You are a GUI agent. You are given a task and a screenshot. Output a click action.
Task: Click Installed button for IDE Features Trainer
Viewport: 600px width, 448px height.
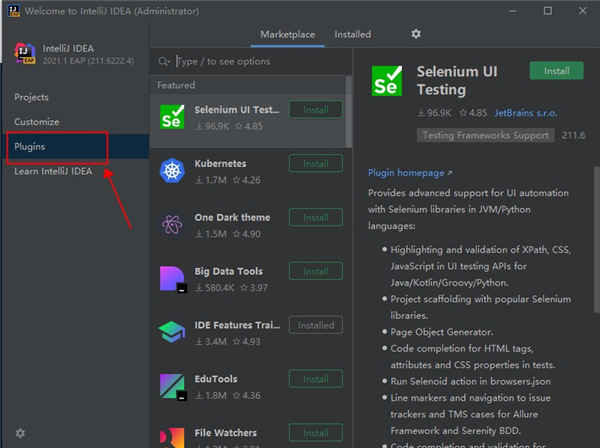[x=316, y=325]
